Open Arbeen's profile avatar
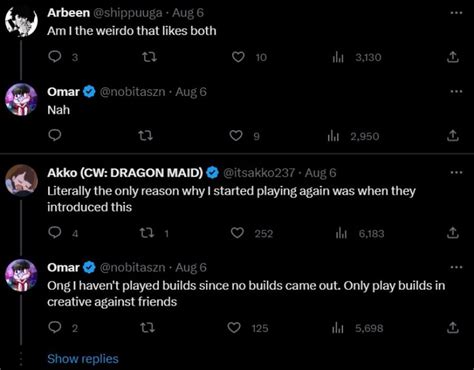 [x=21, y=21]
